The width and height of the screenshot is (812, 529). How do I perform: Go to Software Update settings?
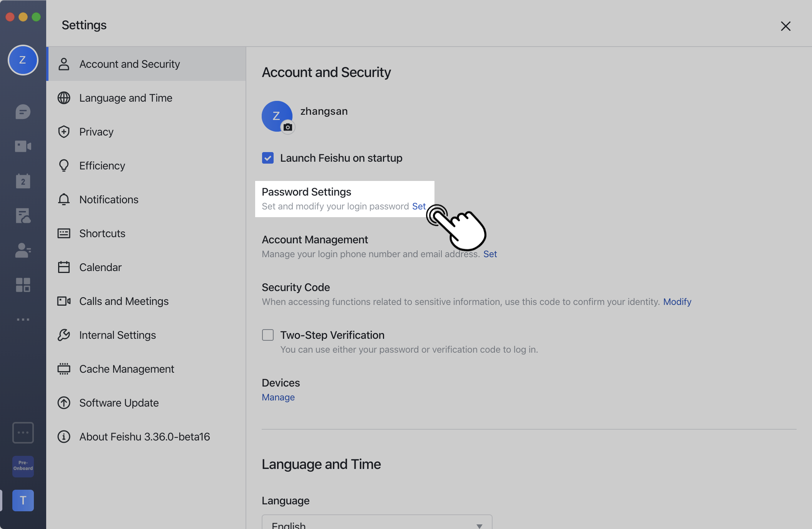point(119,403)
